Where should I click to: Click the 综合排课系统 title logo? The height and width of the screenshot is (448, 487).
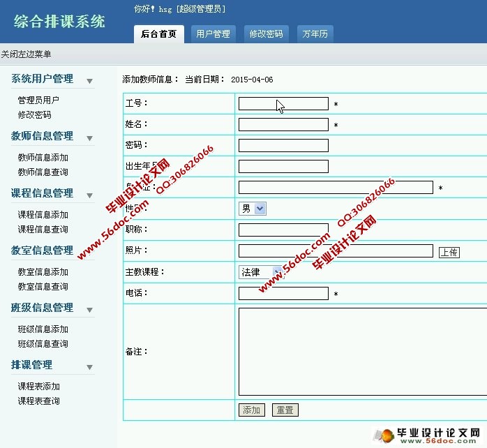(59, 22)
